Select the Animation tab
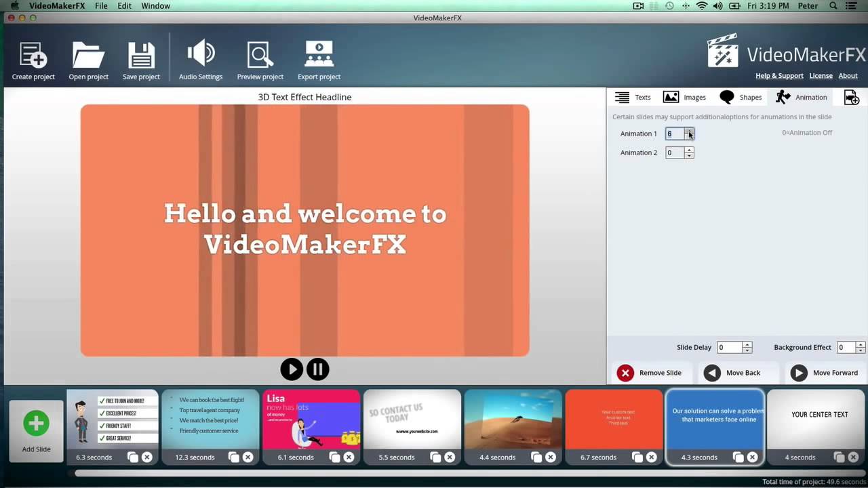868x488 pixels. [802, 98]
